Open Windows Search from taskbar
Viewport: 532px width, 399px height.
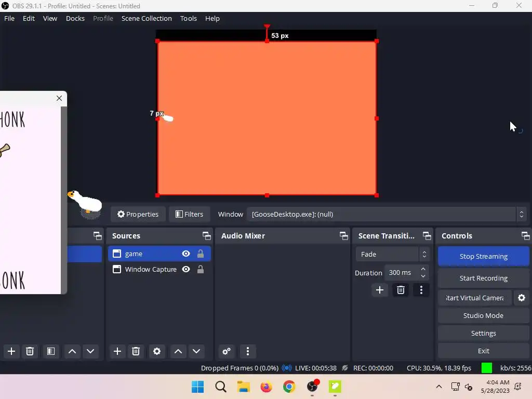pos(220,387)
